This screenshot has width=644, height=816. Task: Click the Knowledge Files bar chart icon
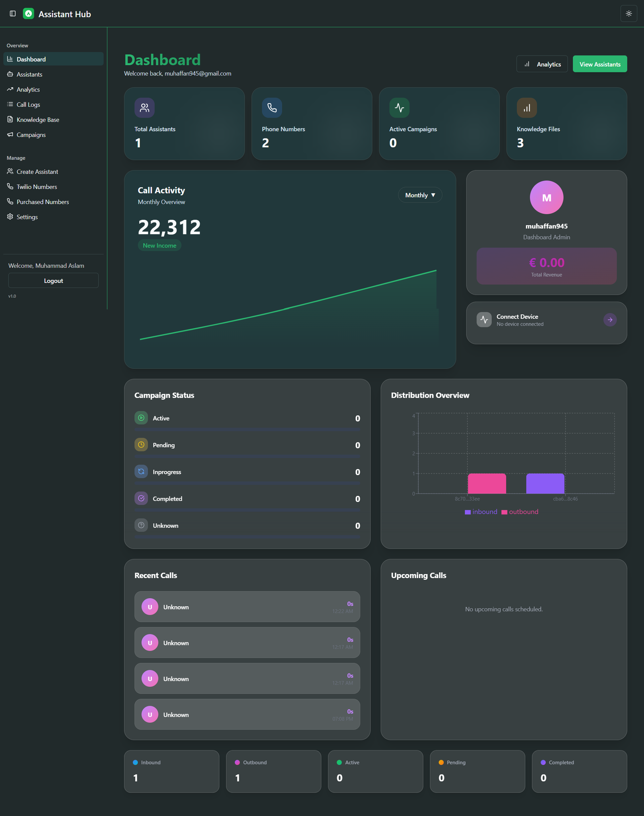(526, 108)
